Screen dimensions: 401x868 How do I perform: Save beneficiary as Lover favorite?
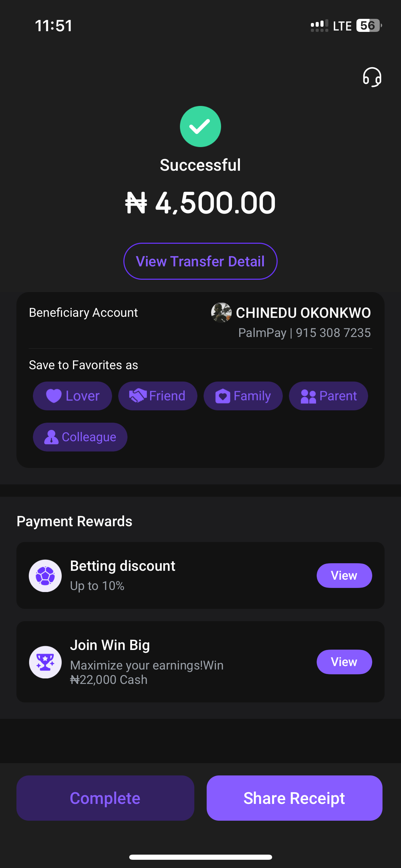tap(72, 396)
